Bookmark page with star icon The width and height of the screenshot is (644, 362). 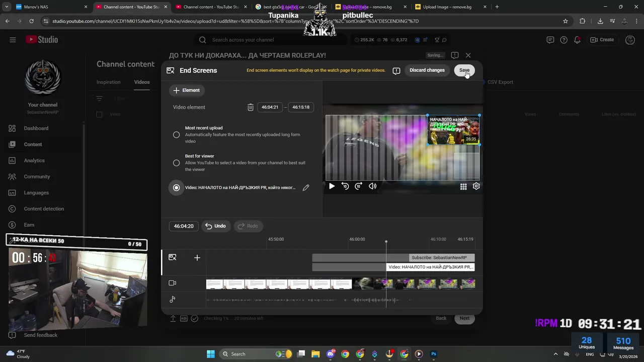point(566,21)
